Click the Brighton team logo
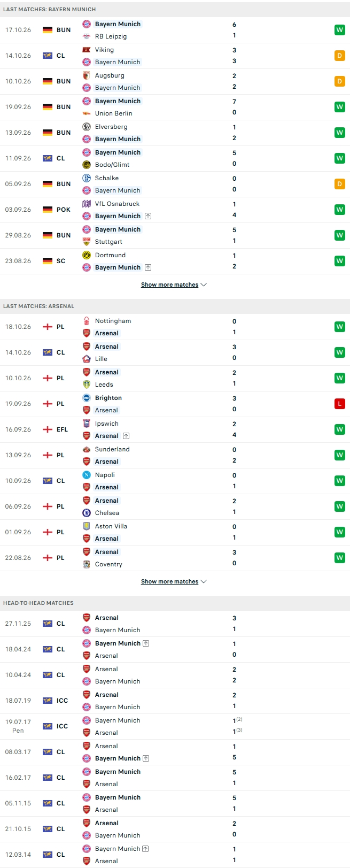 tap(87, 398)
